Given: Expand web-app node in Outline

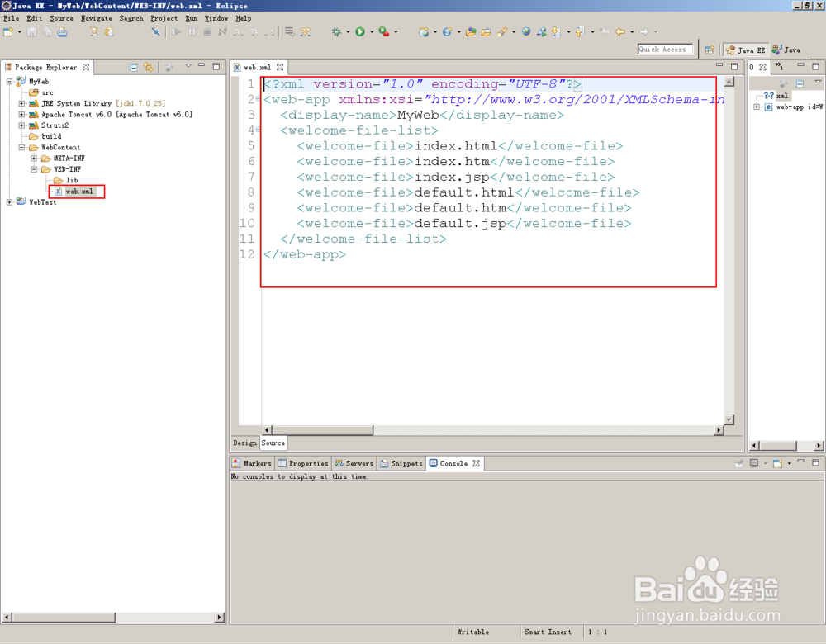Looking at the screenshot, I should 757,107.
